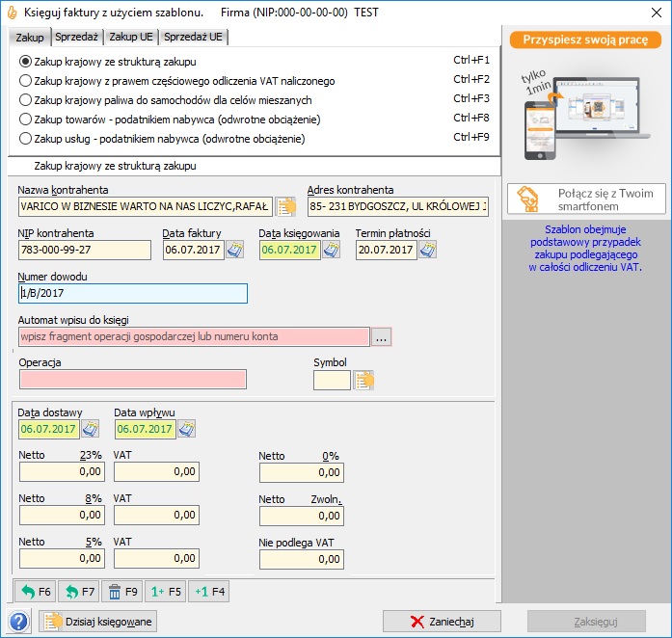Screen dimensions: 672x638
Task: Click the F9 trash button
Action: tap(122, 591)
